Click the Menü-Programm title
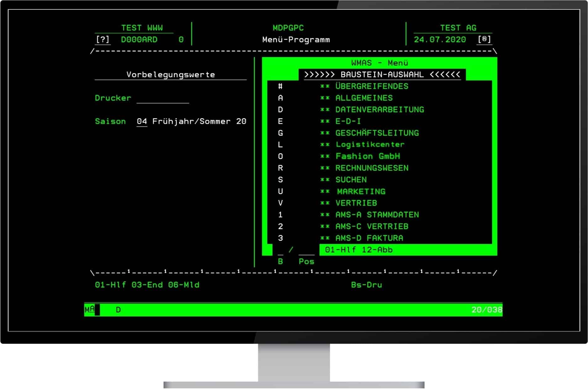Screen dimensions: 588x390 296,40
